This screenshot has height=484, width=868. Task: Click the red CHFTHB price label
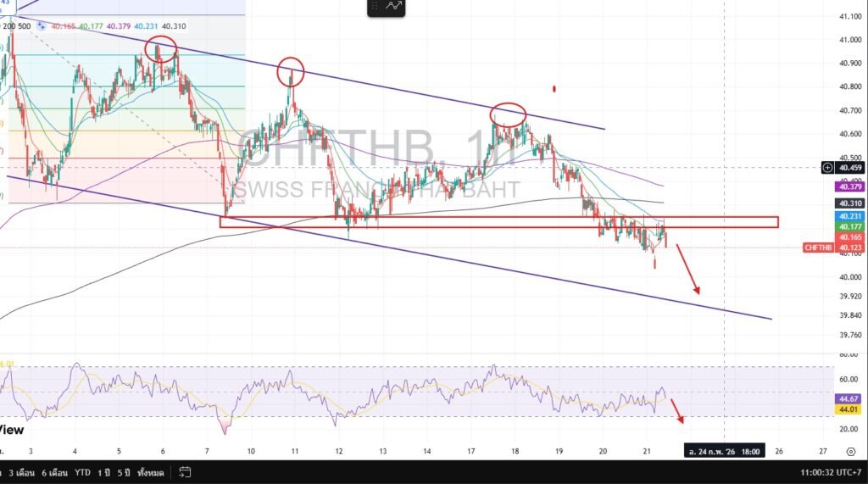click(820, 248)
